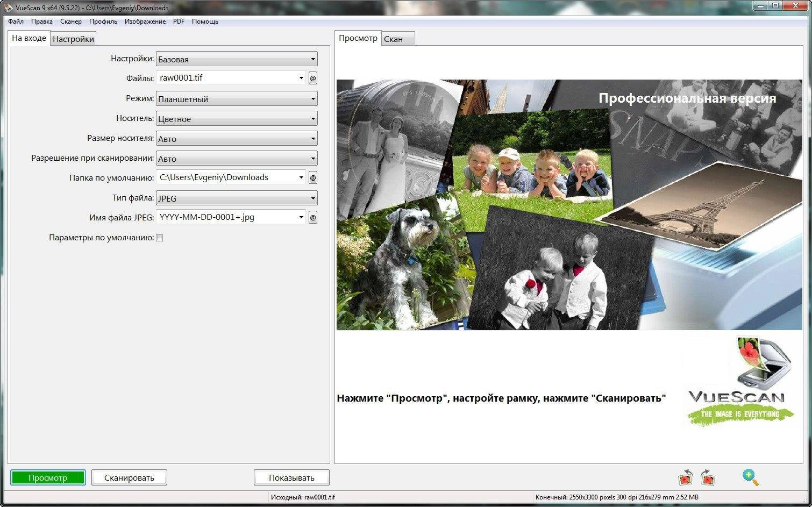This screenshot has height=507, width=812.
Task: Expand the Имя файла JPEG combo arrow
Action: click(301, 217)
